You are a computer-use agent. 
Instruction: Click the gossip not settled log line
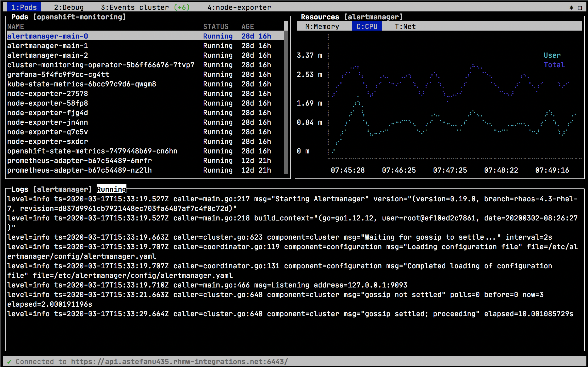pyautogui.click(x=275, y=299)
